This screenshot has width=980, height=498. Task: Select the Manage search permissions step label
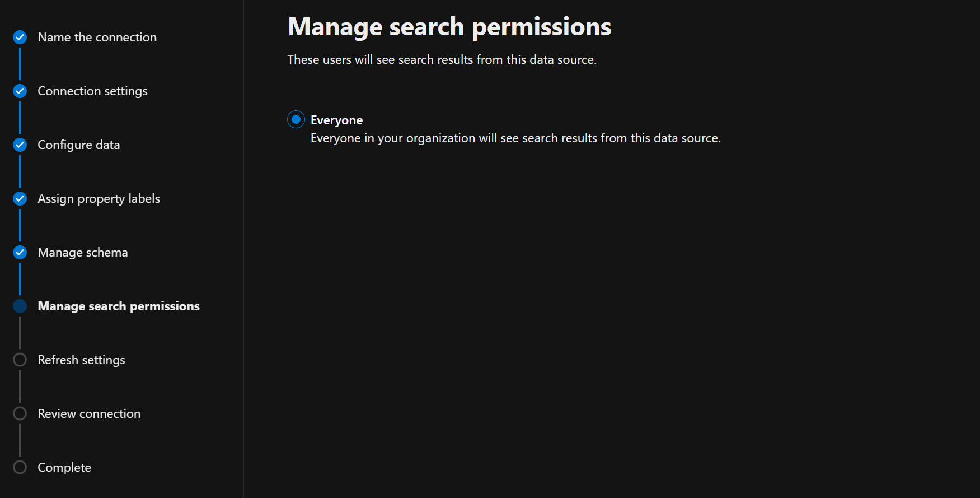coord(118,306)
